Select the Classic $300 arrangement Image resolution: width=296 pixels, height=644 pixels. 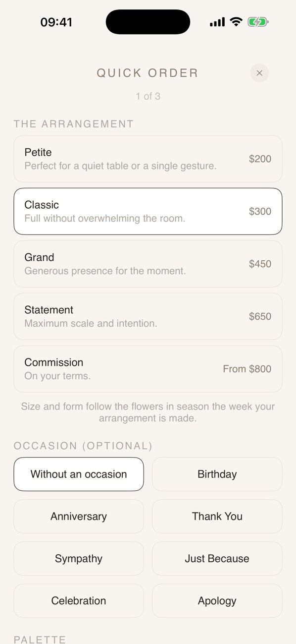click(x=148, y=211)
